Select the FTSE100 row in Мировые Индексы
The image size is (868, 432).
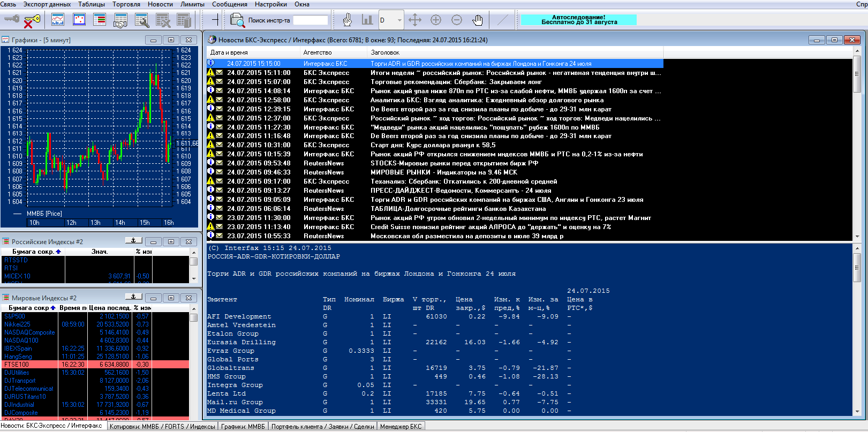click(95, 364)
